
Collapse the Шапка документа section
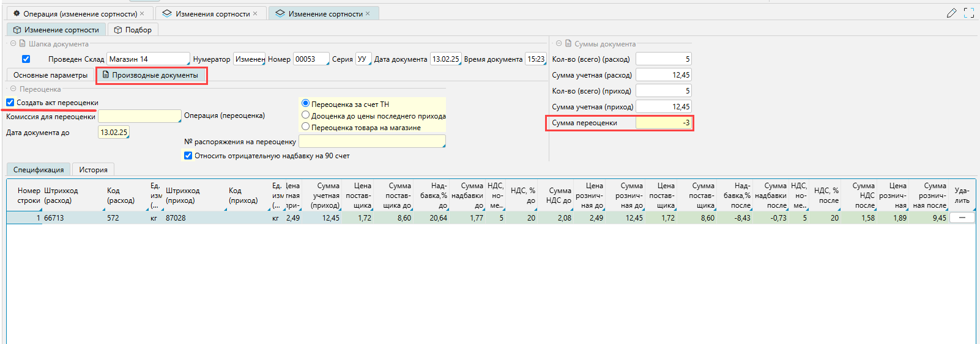point(13,43)
